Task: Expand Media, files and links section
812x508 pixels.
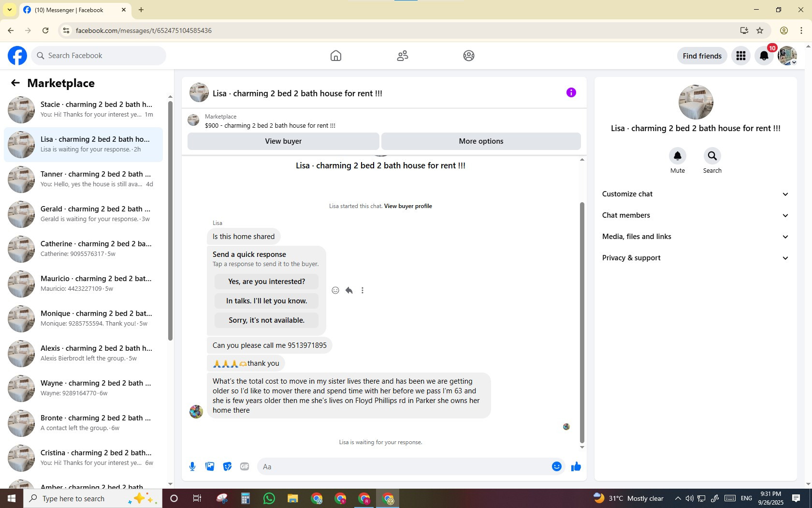Action: (695, 237)
